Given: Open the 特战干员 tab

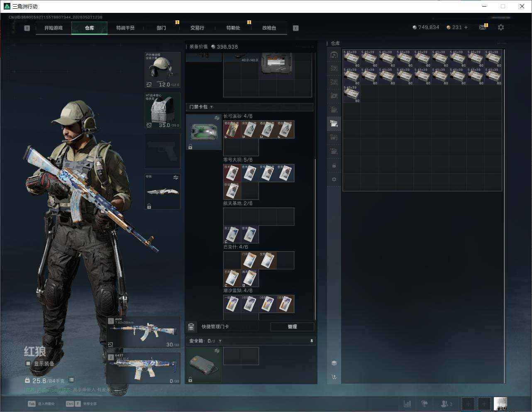Looking at the screenshot, I should pos(125,28).
